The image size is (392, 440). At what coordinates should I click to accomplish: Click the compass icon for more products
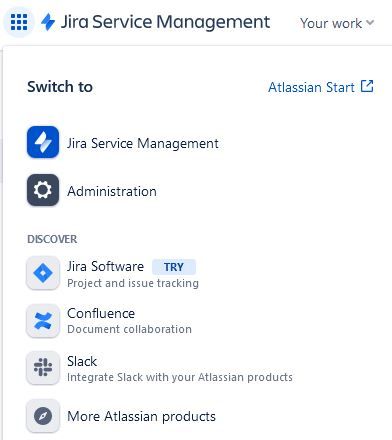43,416
